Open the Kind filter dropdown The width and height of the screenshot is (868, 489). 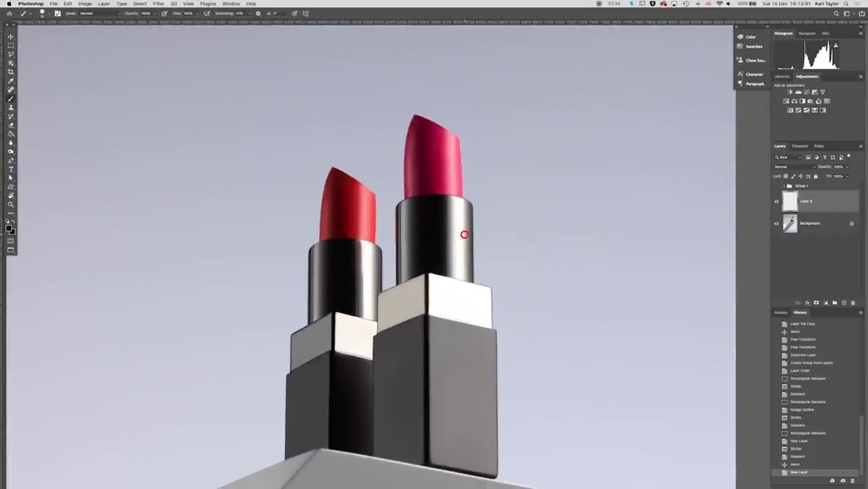pos(788,157)
